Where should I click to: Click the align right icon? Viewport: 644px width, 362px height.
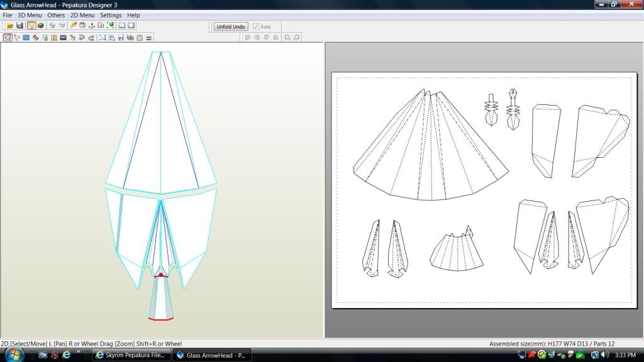[x=257, y=37]
